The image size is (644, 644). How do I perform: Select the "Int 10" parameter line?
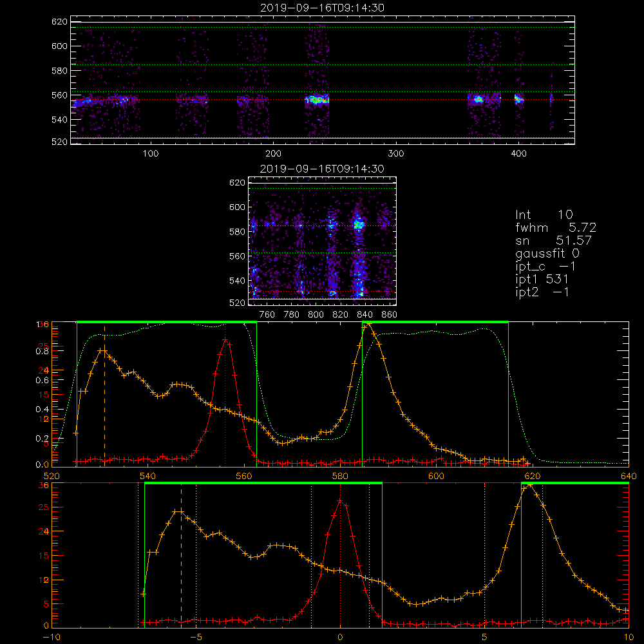coord(544,214)
